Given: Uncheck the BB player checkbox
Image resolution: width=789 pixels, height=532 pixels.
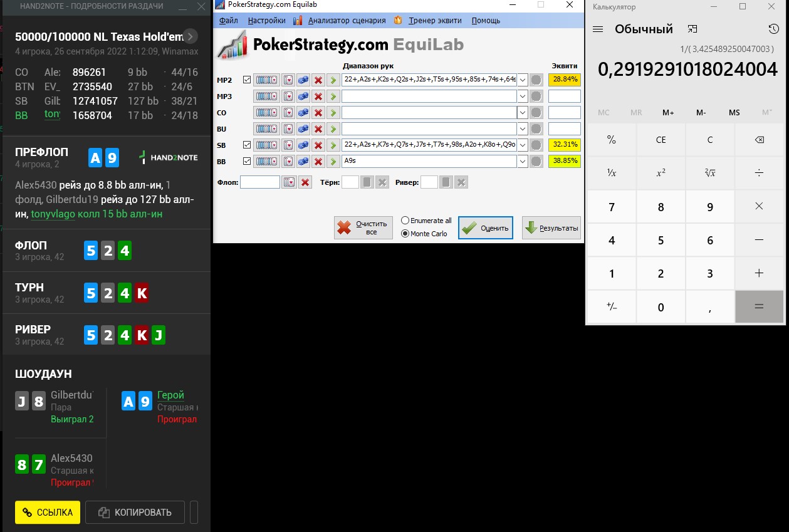Looking at the screenshot, I should point(246,162).
